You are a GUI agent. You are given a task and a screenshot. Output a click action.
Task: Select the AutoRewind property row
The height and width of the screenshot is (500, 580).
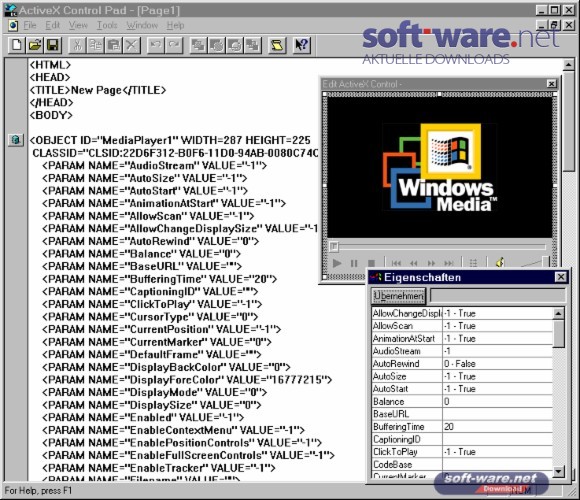click(462, 364)
